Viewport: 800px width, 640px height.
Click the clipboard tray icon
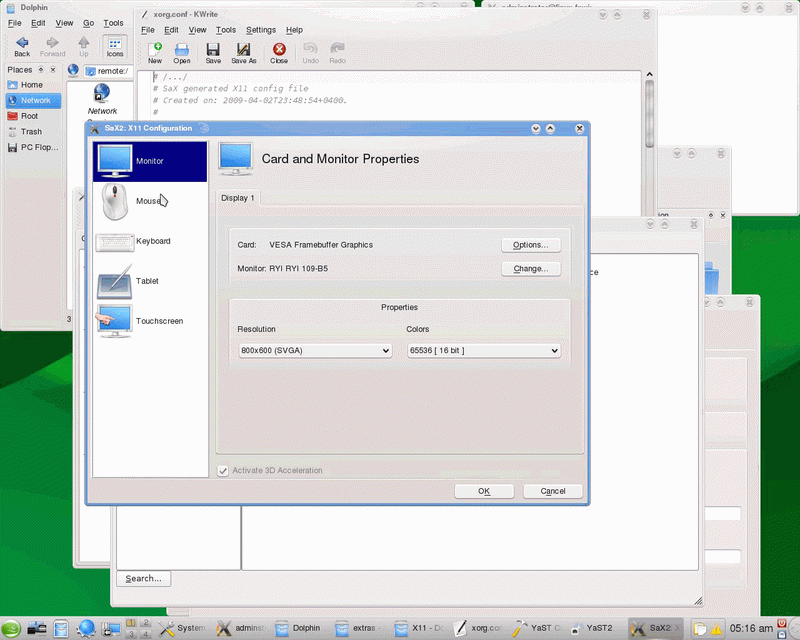(x=700, y=628)
